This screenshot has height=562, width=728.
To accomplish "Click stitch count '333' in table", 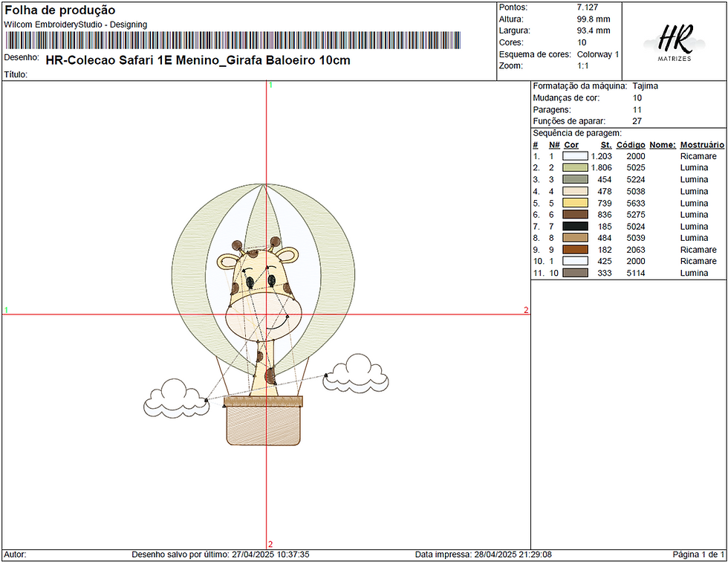I will [x=605, y=273].
